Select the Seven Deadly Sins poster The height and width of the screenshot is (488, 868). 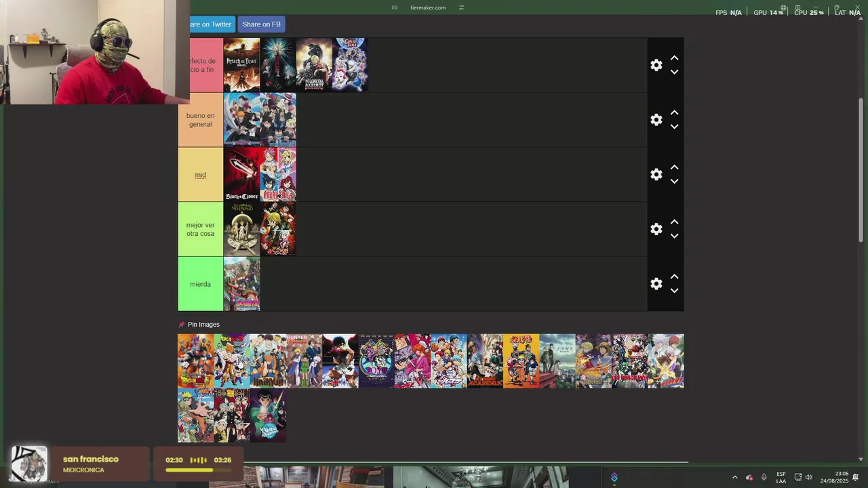click(x=278, y=229)
